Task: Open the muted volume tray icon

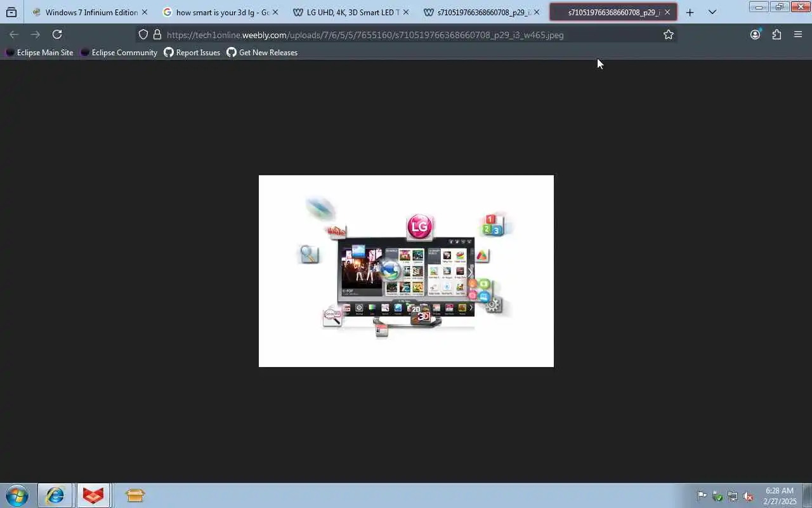Action: (749, 496)
